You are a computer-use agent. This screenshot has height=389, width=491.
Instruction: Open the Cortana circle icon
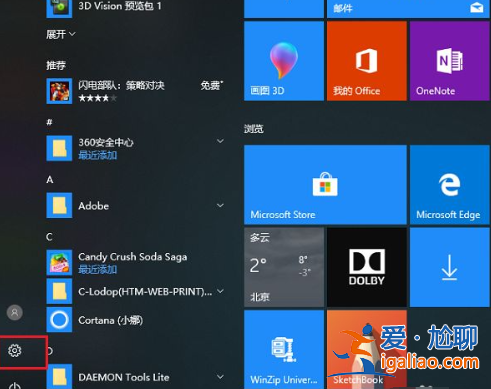59,320
